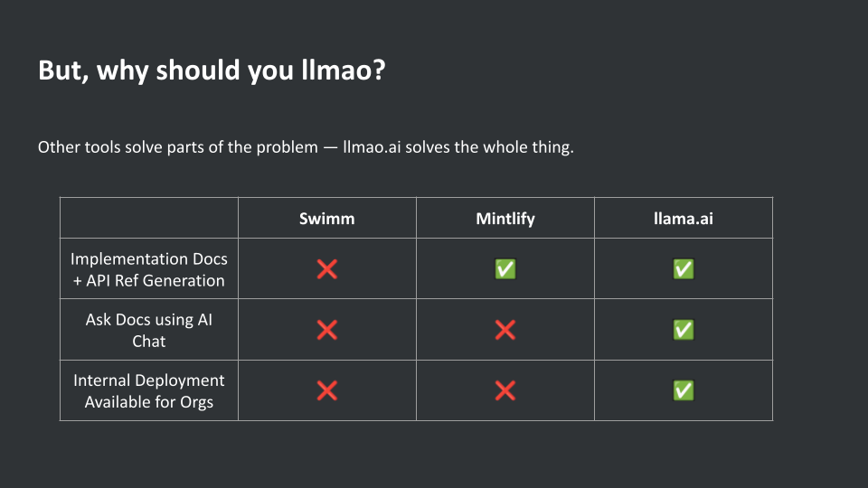This screenshot has height=488, width=868.
Task: Select Mintlify's red cross for Ask Docs
Action: point(505,330)
